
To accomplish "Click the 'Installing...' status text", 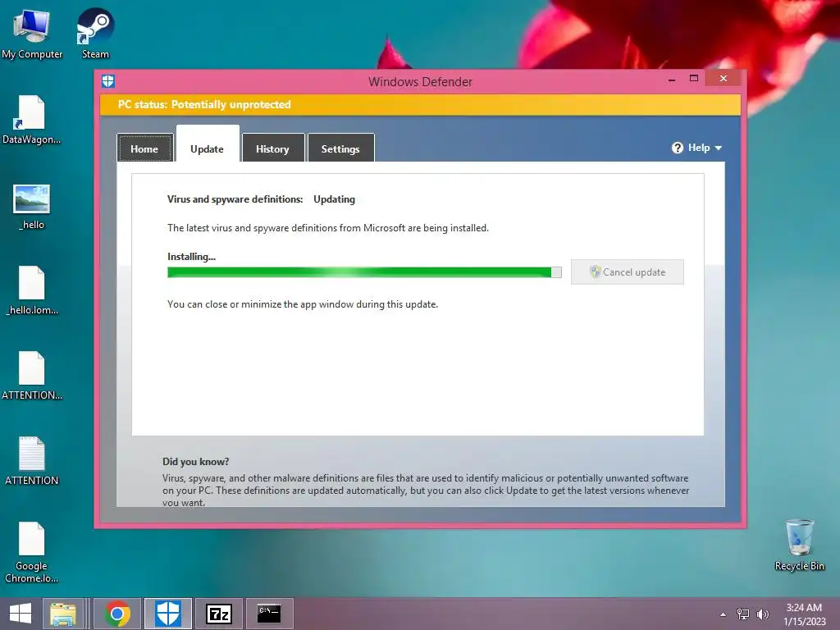I will 191,257.
